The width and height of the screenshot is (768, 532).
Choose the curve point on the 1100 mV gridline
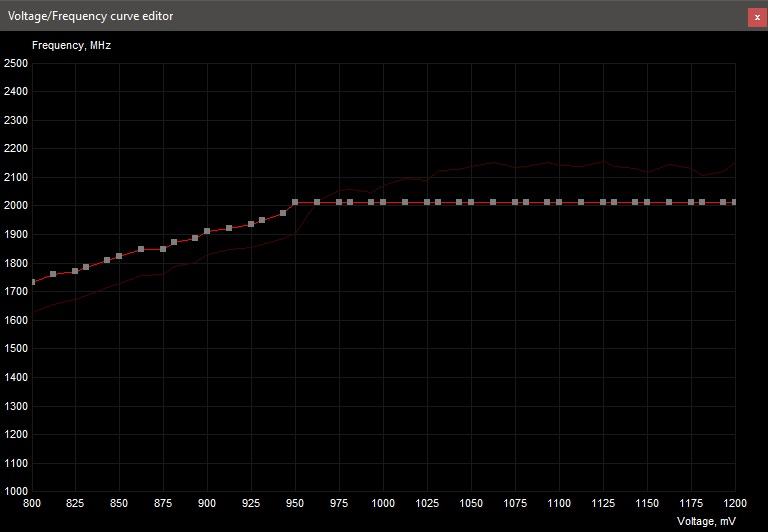tap(559, 202)
